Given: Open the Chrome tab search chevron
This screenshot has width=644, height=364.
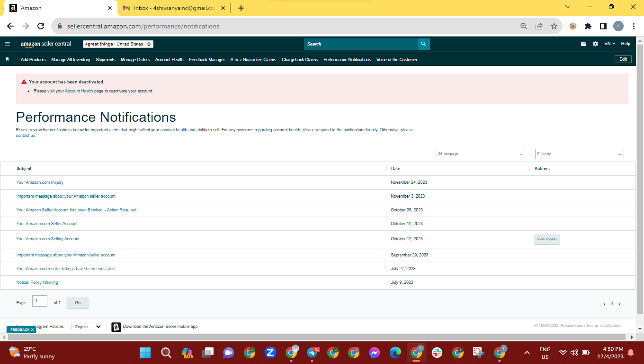Looking at the screenshot, I should [568, 7].
